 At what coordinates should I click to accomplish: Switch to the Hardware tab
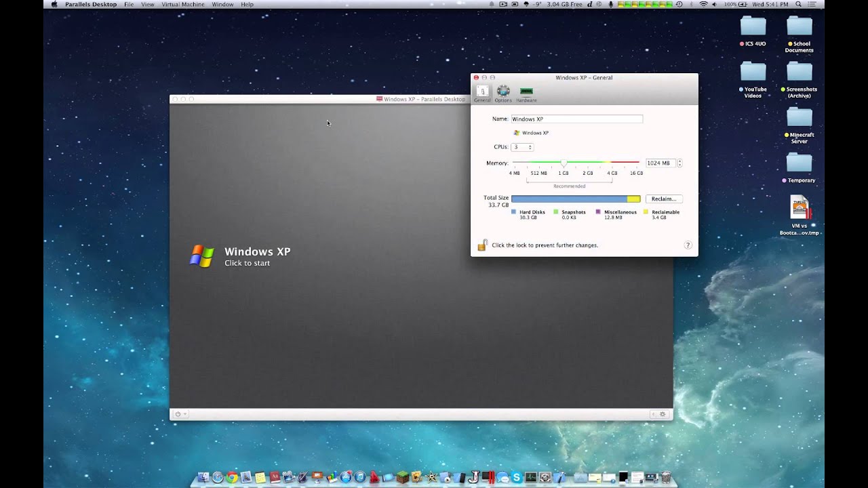[526, 94]
